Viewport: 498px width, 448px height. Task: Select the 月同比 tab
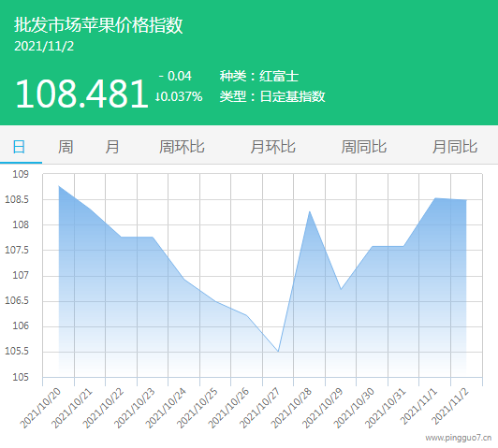455,147
